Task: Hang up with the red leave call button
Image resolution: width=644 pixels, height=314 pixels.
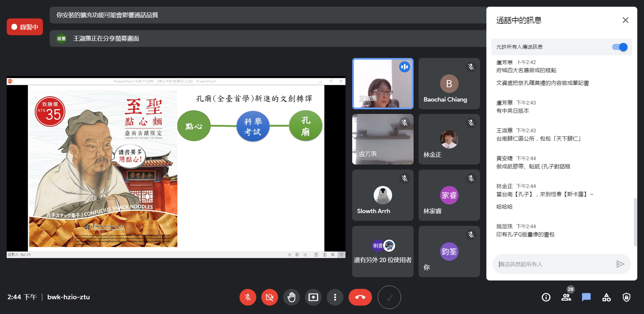Action: pyautogui.click(x=360, y=297)
